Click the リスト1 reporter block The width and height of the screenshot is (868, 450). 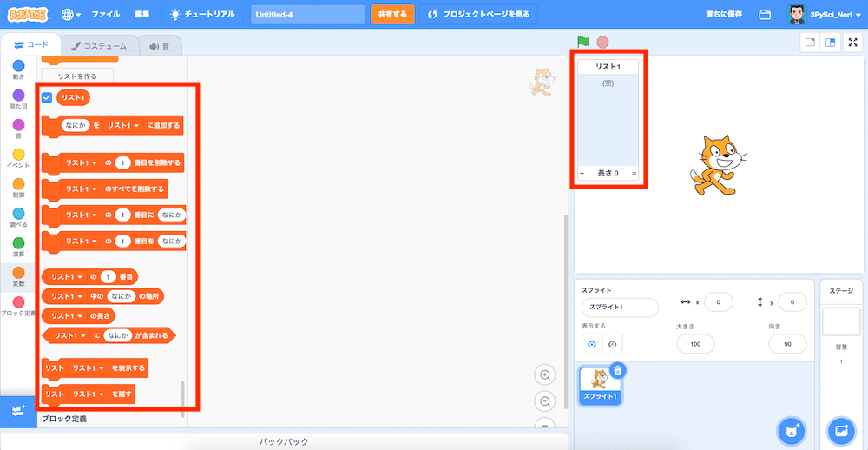pos(73,98)
